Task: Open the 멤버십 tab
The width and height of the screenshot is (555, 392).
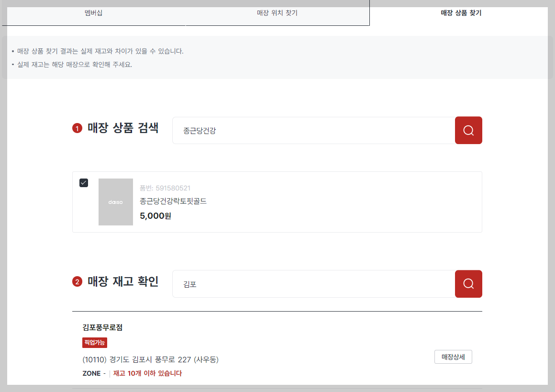Action: (x=93, y=13)
